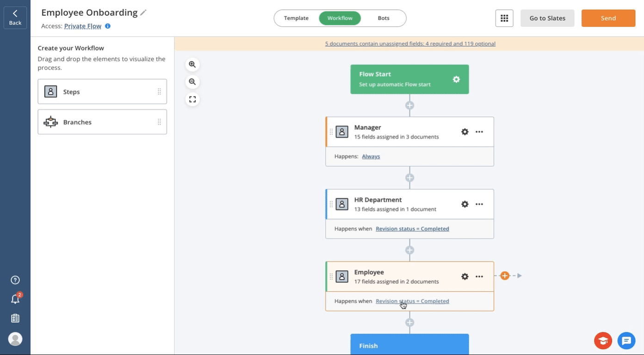Screen dimensions: 644x355
Task: Open the chat support bubble
Action: [626, 341]
